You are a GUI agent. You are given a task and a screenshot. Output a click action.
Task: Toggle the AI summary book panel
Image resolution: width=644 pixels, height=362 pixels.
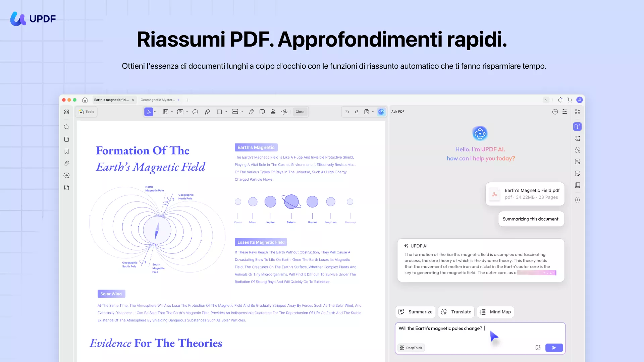[x=578, y=126]
